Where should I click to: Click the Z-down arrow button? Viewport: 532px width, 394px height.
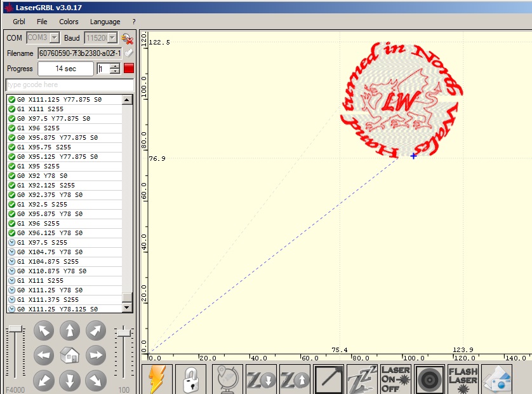click(x=261, y=379)
